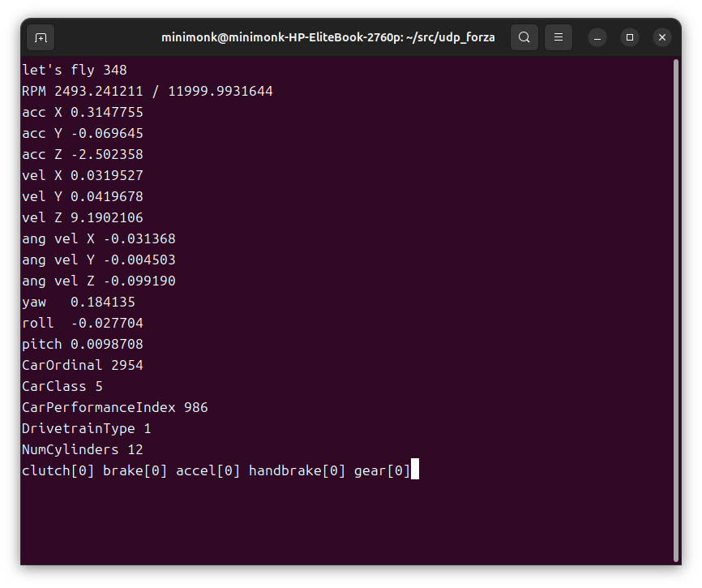Open the terminal hamburger menu

click(559, 37)
